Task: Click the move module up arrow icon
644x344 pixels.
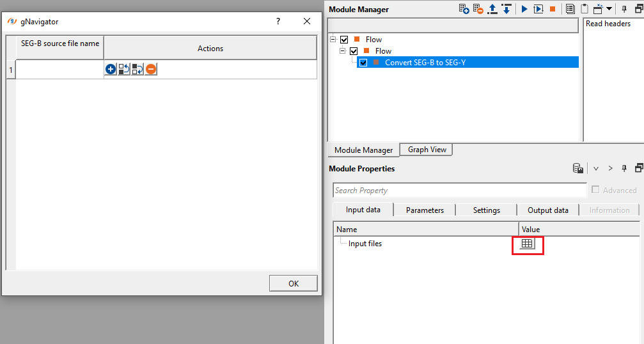Action: tap(492, 9)
